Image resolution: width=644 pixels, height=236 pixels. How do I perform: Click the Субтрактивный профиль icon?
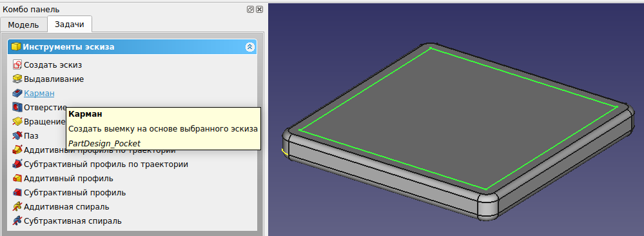pyautogui.click(x=17, y=192)
